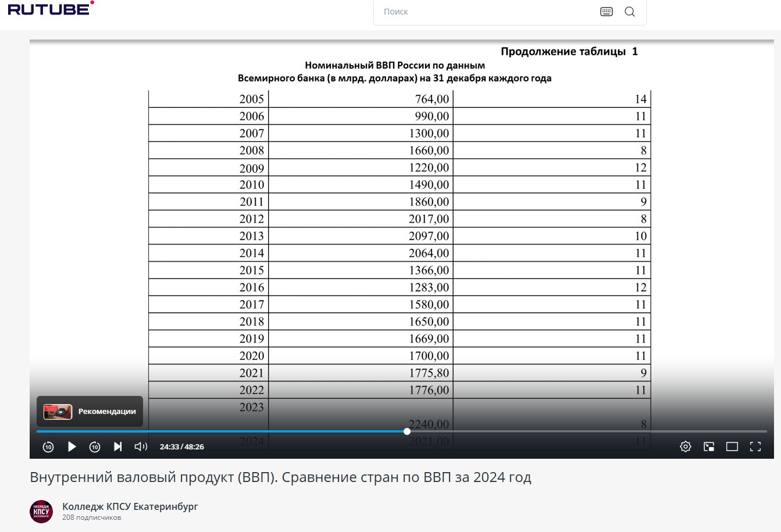
Task: Click the КПСУ channel avatar
Action: pyautogui.click(x=41, y=512)
